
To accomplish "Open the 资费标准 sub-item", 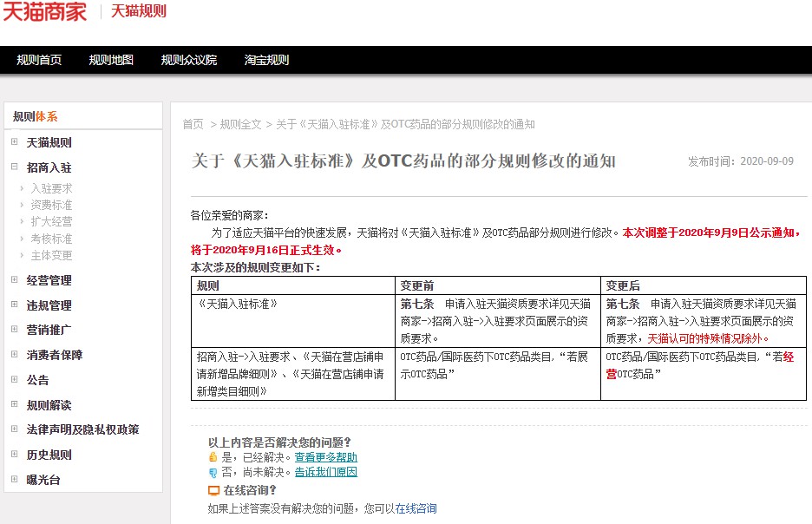I will click(51, 205).
